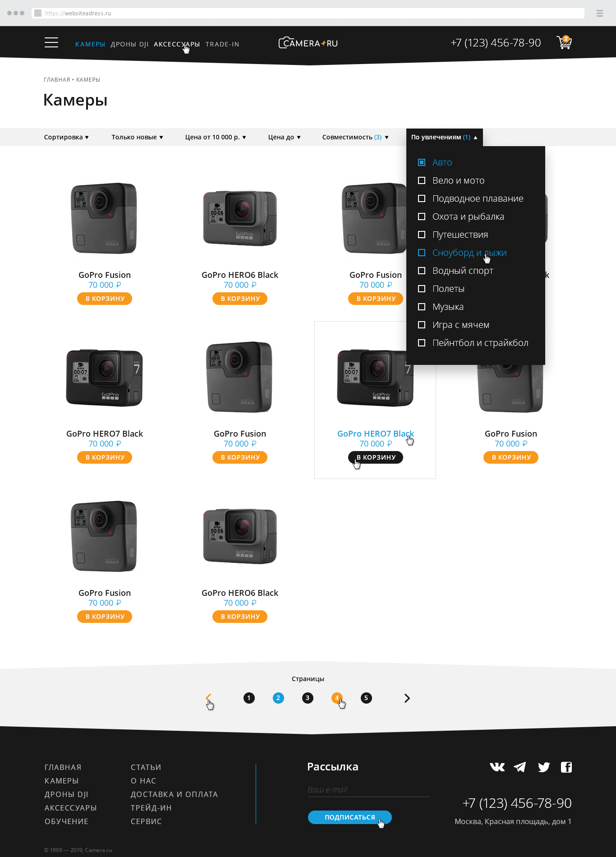The image size is (616, 857).
Task: Go to page 1
Action: [249, 698]
